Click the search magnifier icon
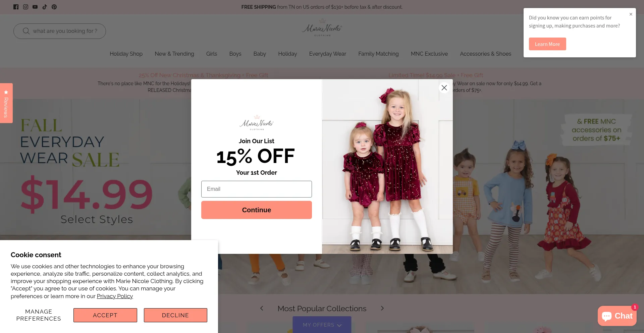 (26, 31)
